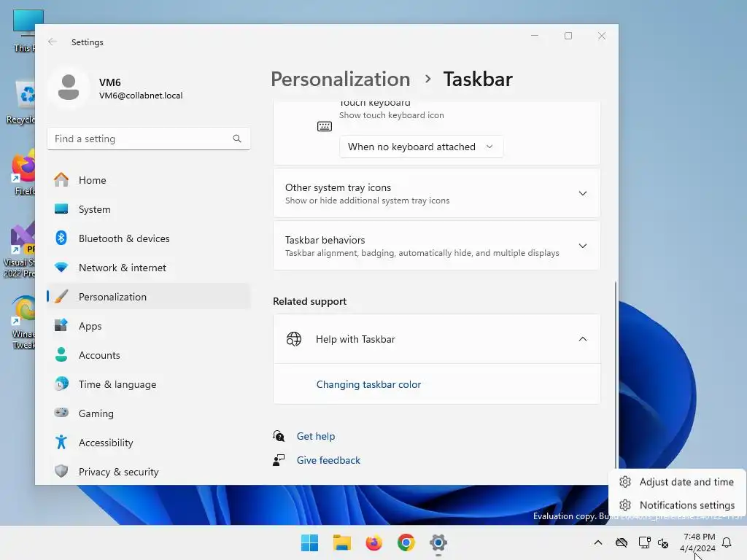Open the Start menu from the taskbar

(x=309, y=542)
